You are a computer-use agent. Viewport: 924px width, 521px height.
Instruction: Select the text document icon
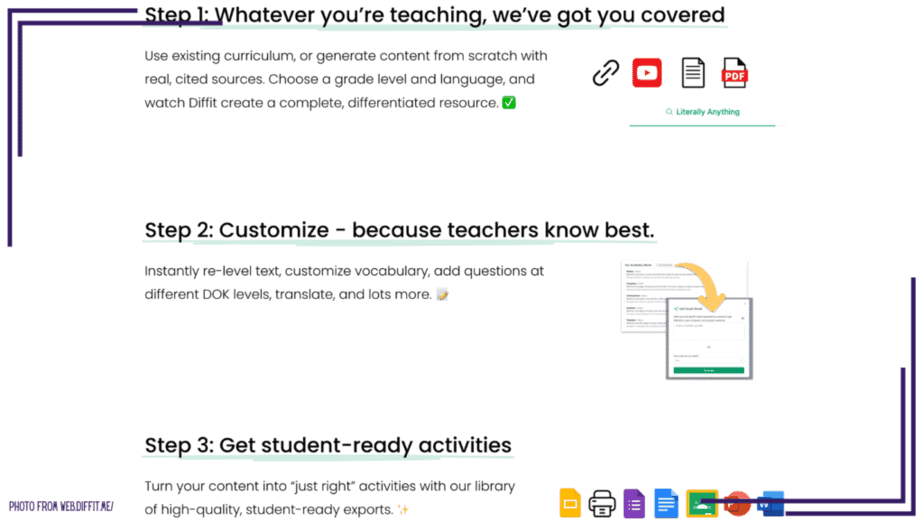click(693, 73)
